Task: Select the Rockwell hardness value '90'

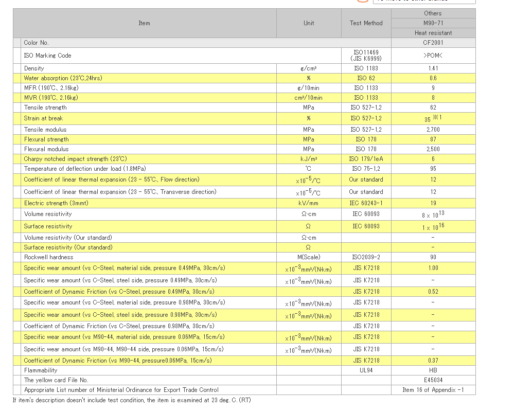Action: click(433, 257)
